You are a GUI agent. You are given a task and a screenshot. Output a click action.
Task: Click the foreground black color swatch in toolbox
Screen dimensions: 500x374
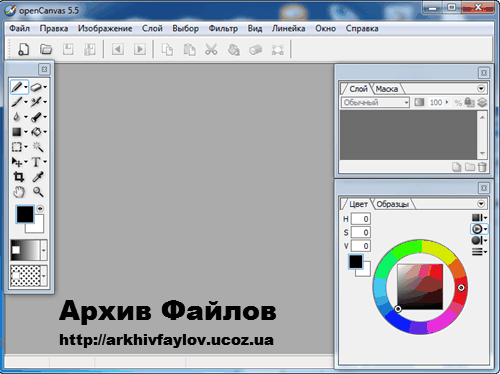(25, 214)
